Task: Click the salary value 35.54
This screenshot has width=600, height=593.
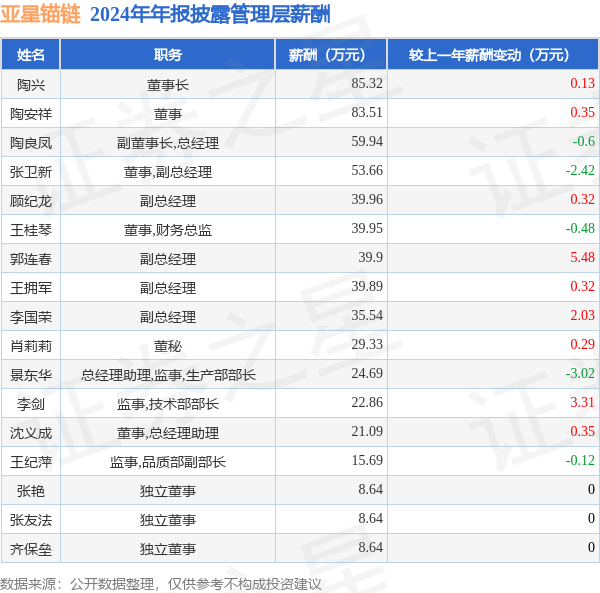Action: 367,316
